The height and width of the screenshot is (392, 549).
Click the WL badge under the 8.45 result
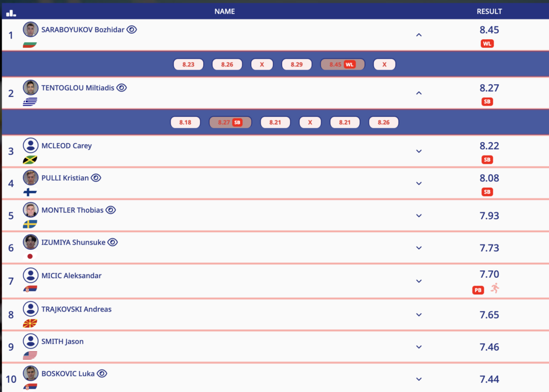(x=487, y=43)
